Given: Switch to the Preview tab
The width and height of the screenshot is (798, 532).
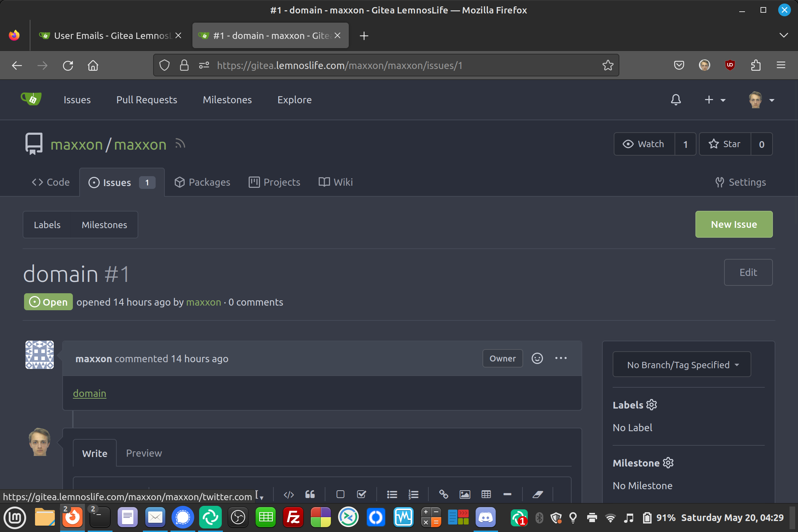Looking at the screenshot, I should pyautogui.click(x=144, y=453).
